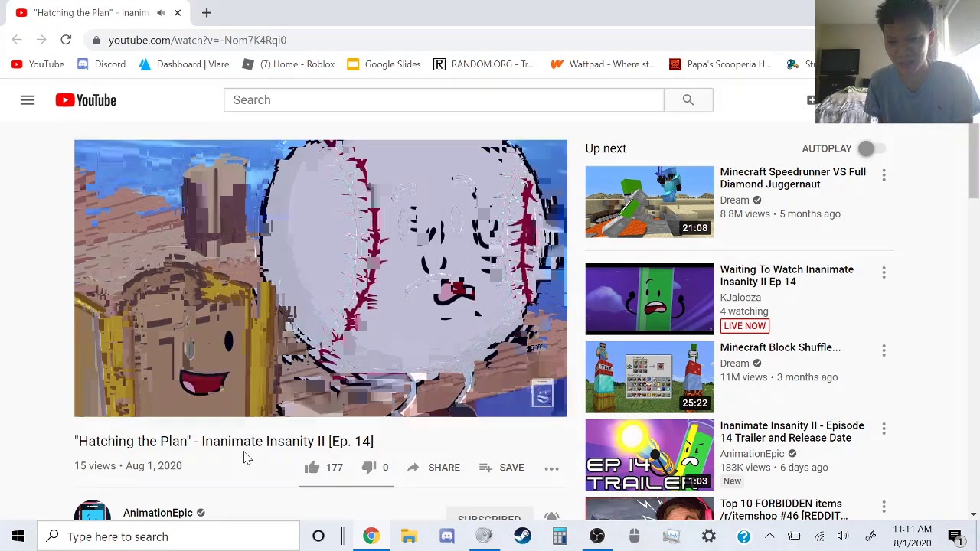Click the notification bell beside SUBSCRIBED
The height and width of the screenshot is (551, 980).
551,517
